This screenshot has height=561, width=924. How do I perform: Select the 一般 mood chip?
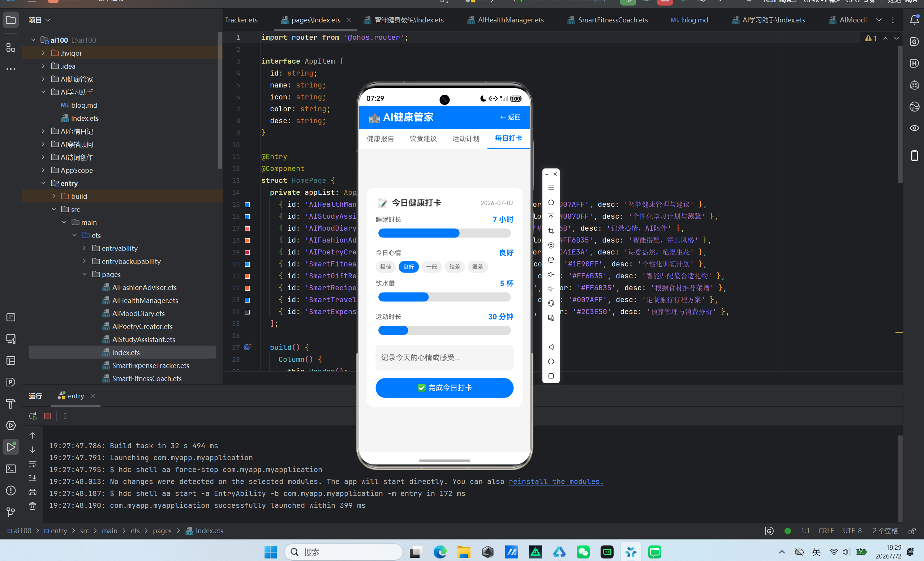pyautogui.click(x=431, y=267)
